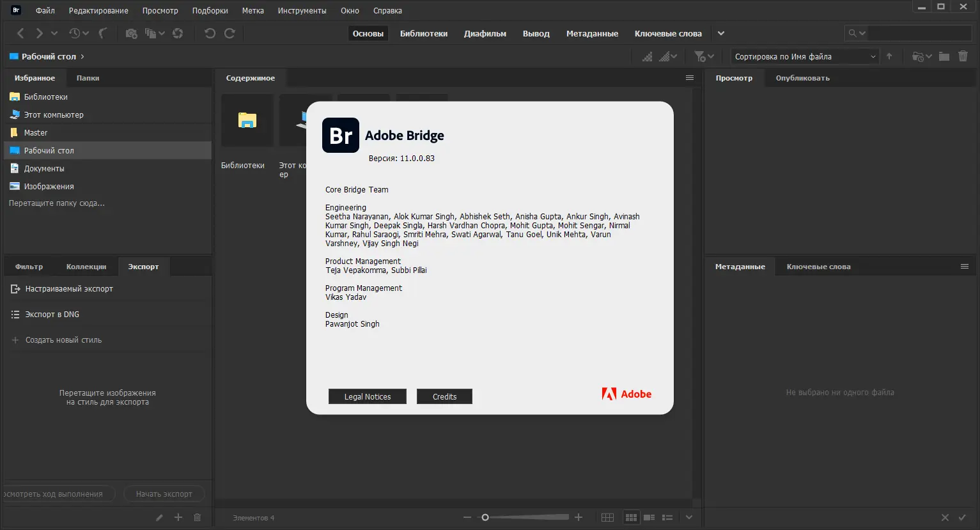Viewport: 980px width, 530px height.
Task: Click the thumbnail quality icon
Action: tap(648, 56)
